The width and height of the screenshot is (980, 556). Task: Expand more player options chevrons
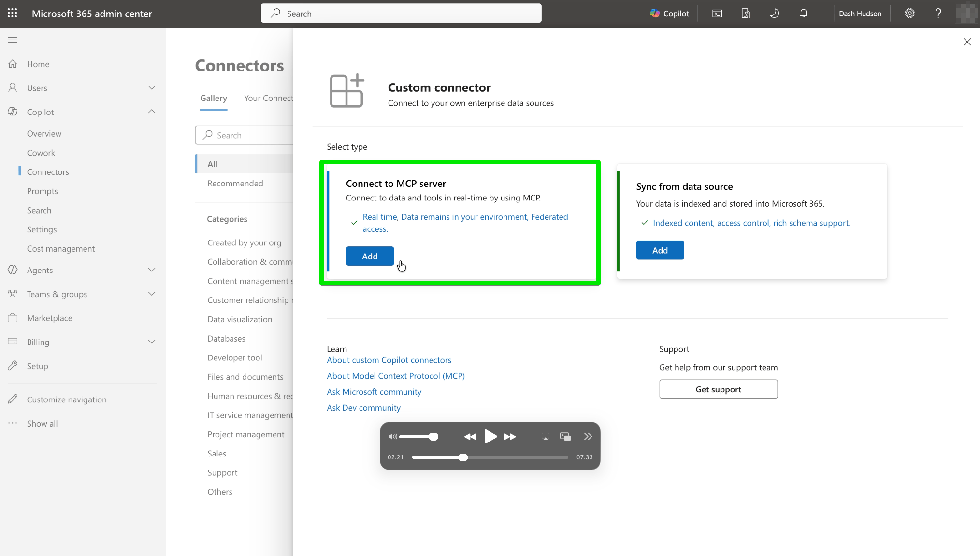pyautogui.click(x=588, y=436)
